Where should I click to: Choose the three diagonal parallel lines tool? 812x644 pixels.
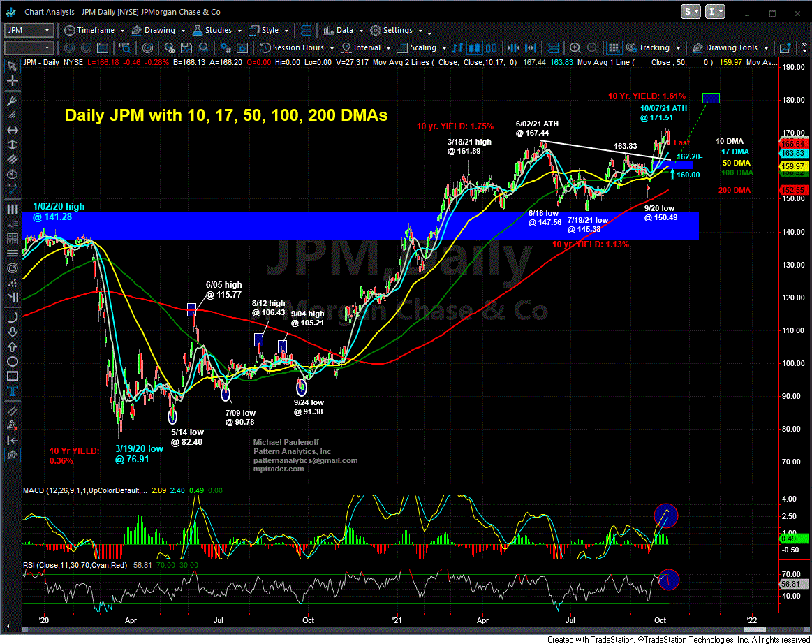(x=12, y=159)
